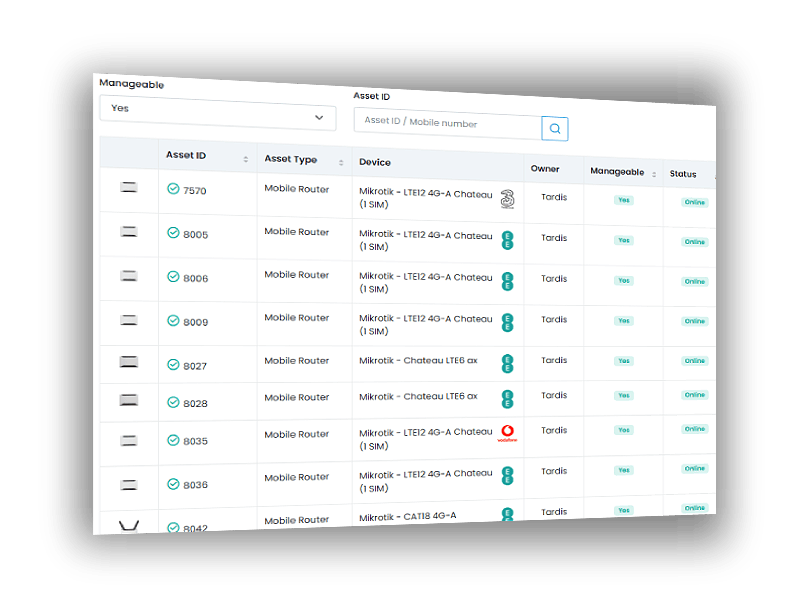Viewport: 800px width, 600px height.
Task: Click the Three network logo for asset 7570
Action: 507,198
